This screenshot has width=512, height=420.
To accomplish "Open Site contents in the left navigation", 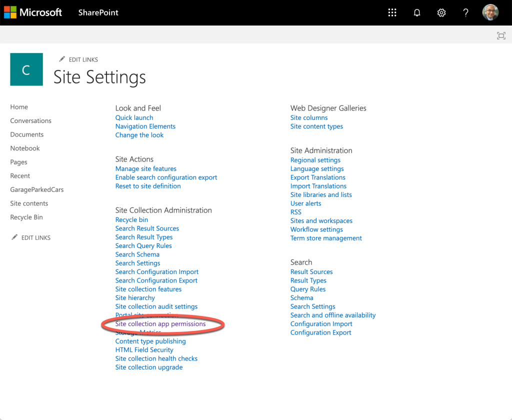I will tap(29, 203).
